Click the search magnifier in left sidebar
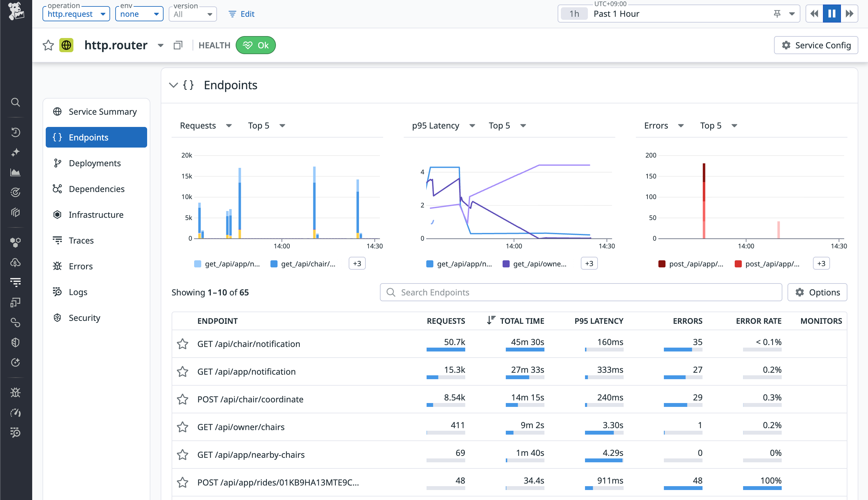The image size is (868, 500). point(15,102)
